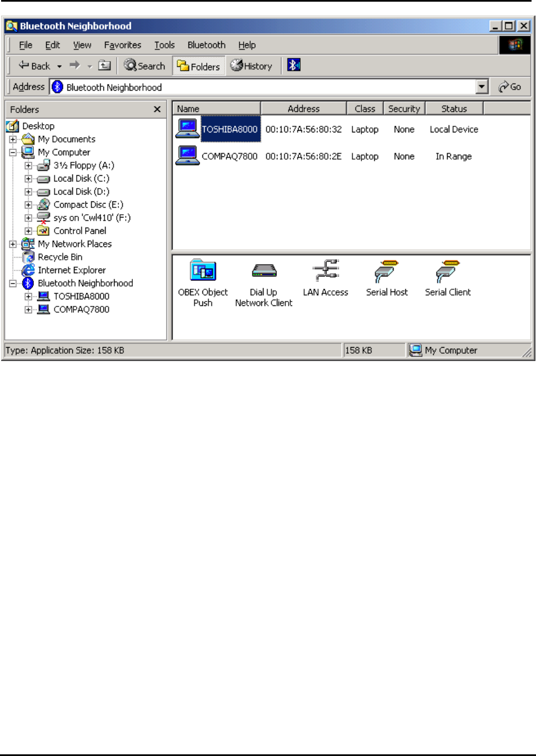Open the Tools menu

[x=165, y=45]
